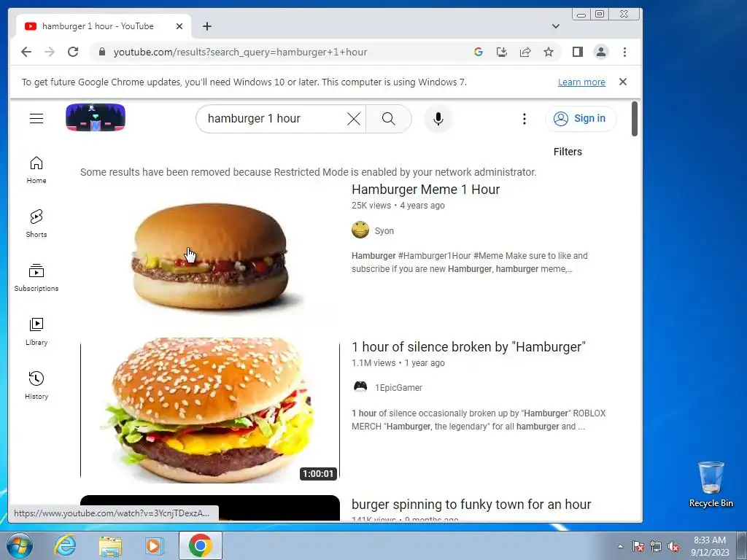747x560 pixels.
Task: Click the browser forward arrow
Action: tap(50, 52)
